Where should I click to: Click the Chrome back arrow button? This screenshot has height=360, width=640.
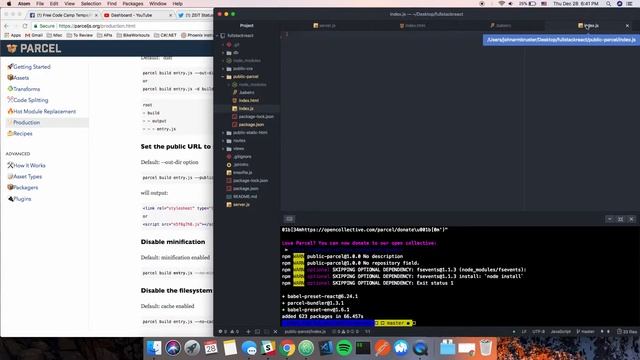[x=7, y=26]
